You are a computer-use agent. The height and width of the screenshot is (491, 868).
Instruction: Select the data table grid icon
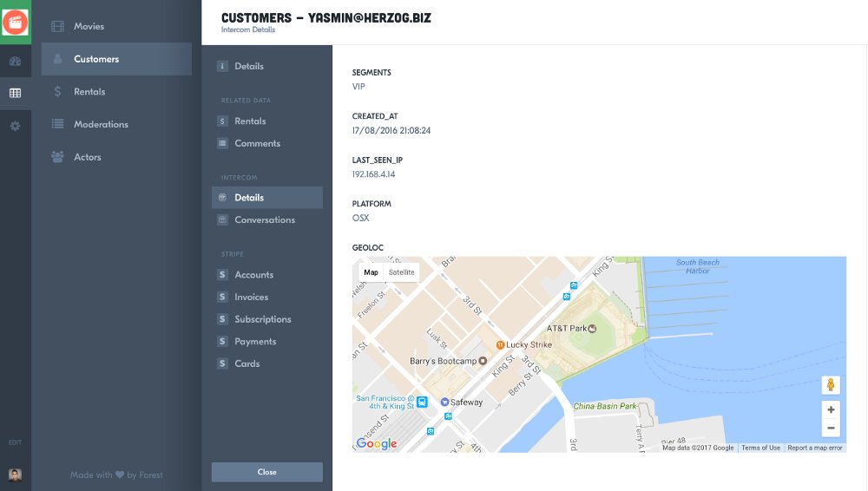click(15, 93)
